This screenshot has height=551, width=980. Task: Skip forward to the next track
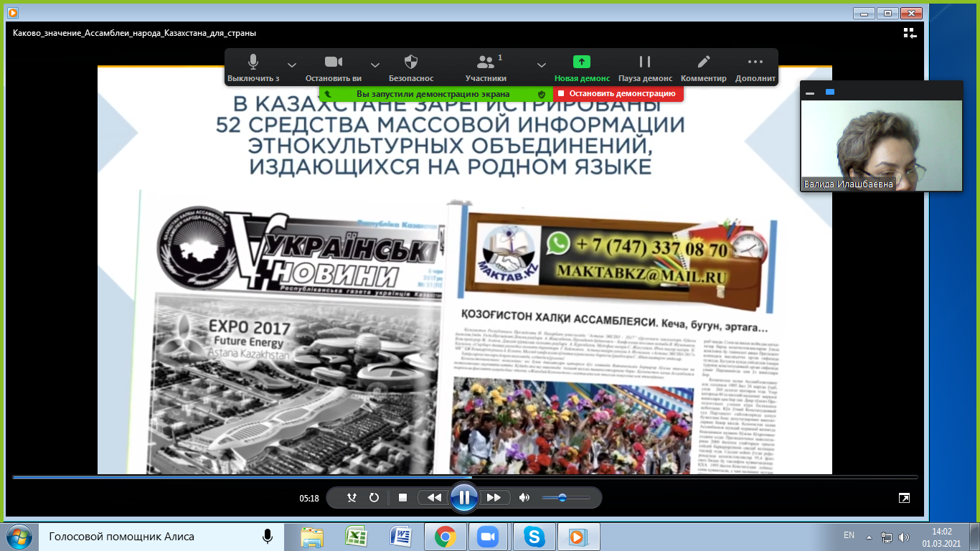494,497
